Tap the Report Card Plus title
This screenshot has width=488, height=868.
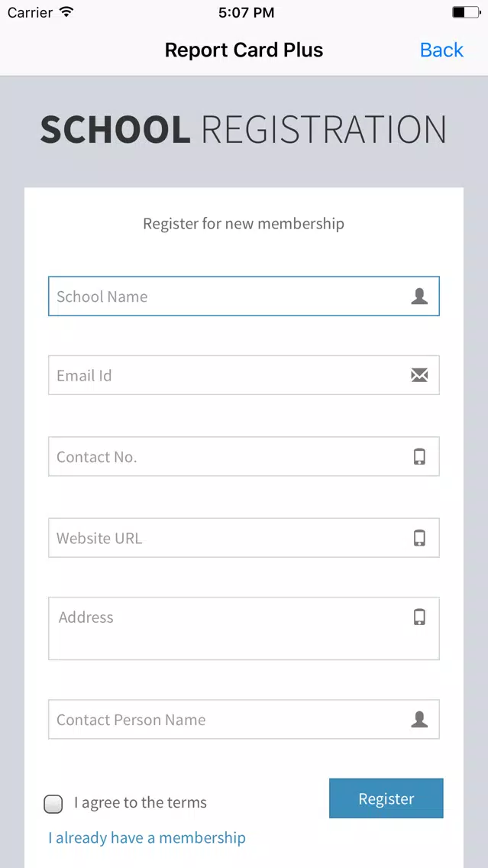(244, 50)
